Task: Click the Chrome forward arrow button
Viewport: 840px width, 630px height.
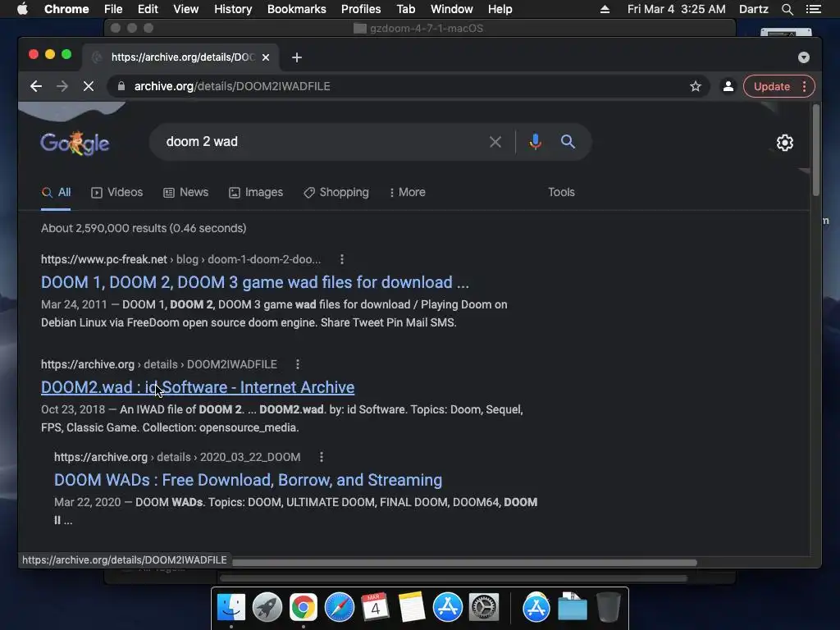Action: point(62,86)
